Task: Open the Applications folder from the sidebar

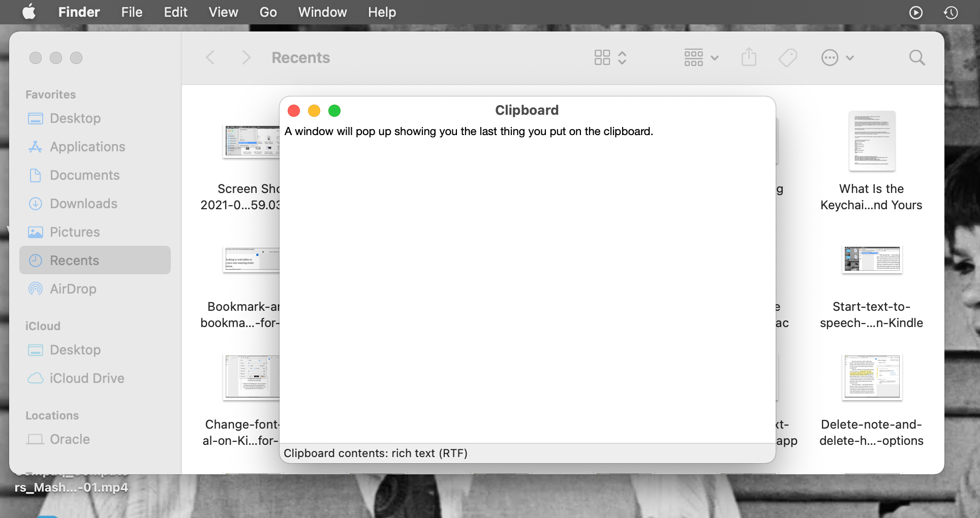Action: (x=87, y=147)
